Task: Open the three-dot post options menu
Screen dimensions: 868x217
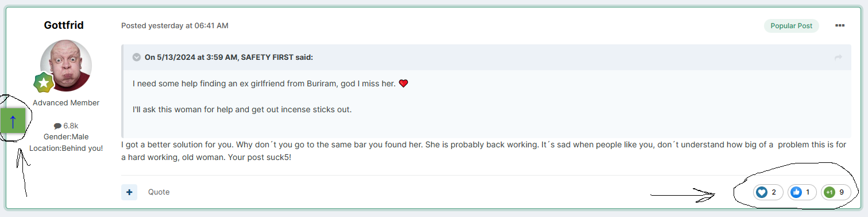Action: click(x=840, y=25)
